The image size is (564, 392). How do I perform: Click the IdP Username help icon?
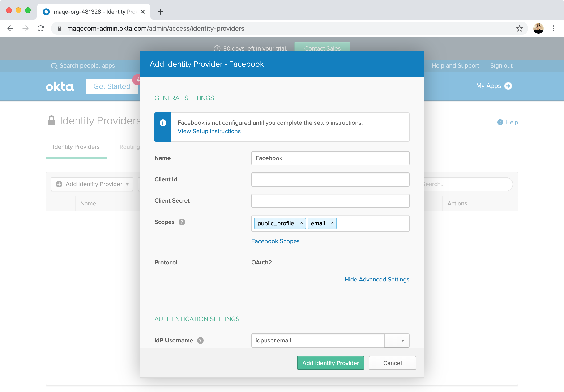[200, 341]
